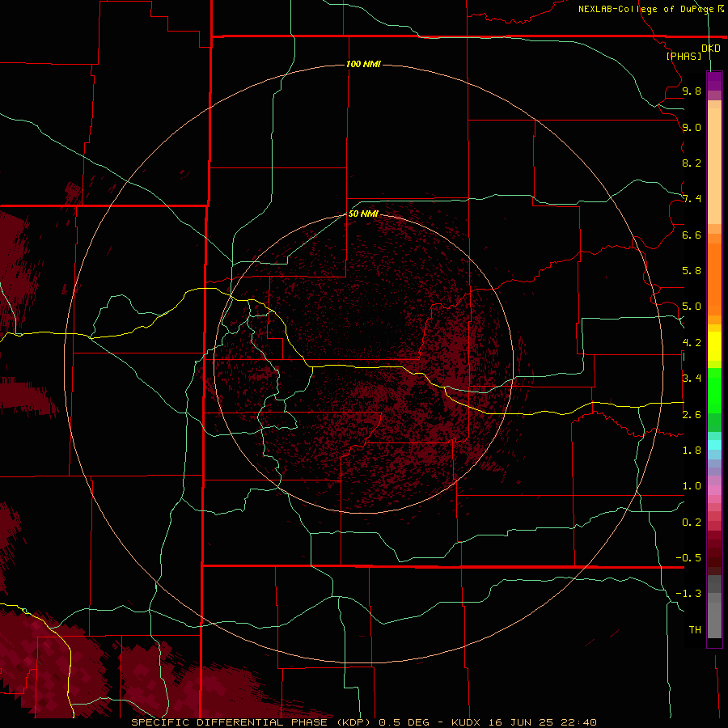Screen dimensions: 728x728
Task: Click the 2.6 legend value
Action: (x=692, y=415)
